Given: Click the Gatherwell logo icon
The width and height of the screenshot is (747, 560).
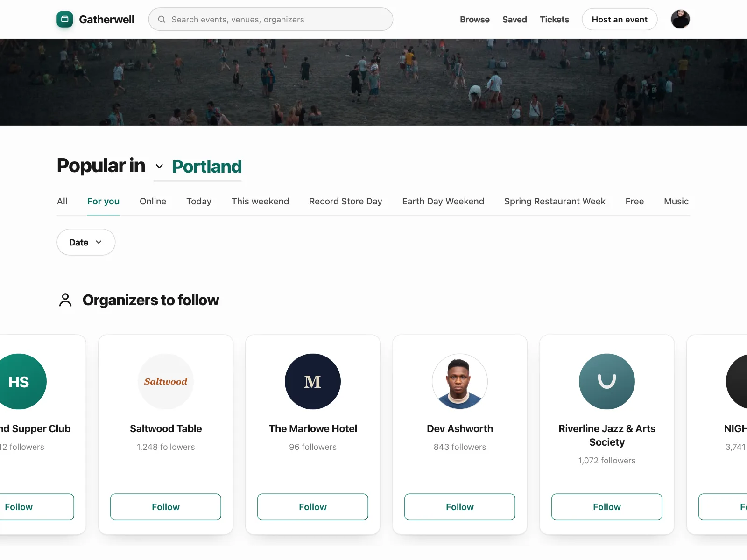Looking at the screenshot, I should tap(65, 19).
